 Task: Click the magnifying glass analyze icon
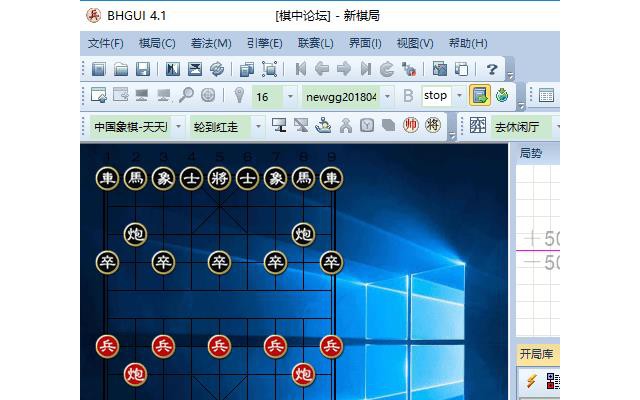(186, 95)
